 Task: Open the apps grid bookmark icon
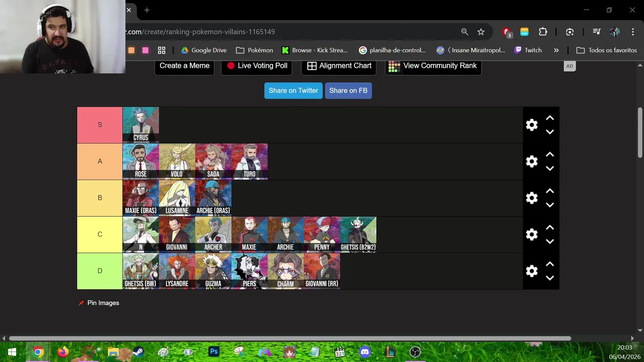click(x=162, y=50)
